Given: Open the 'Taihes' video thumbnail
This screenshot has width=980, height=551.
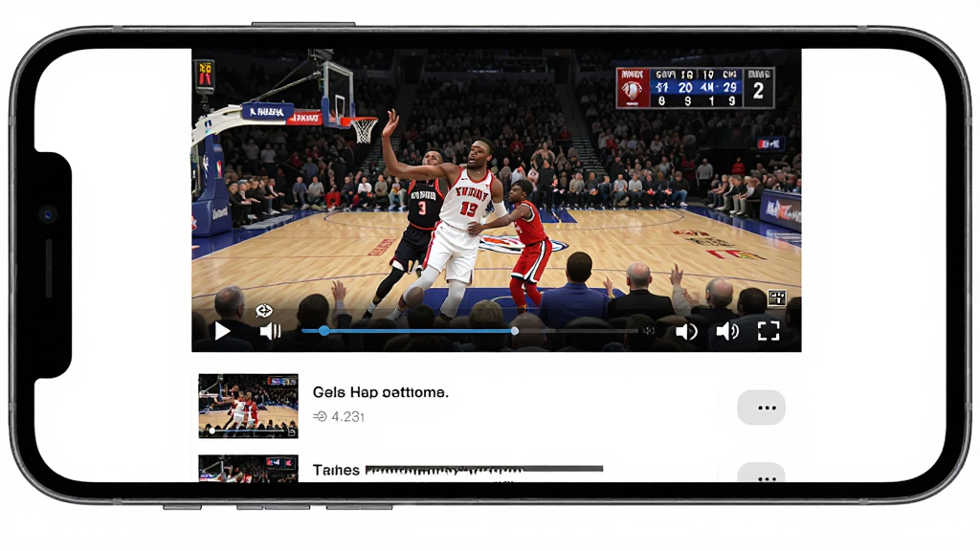Looking at the screenshot, I should click(248, 469).
